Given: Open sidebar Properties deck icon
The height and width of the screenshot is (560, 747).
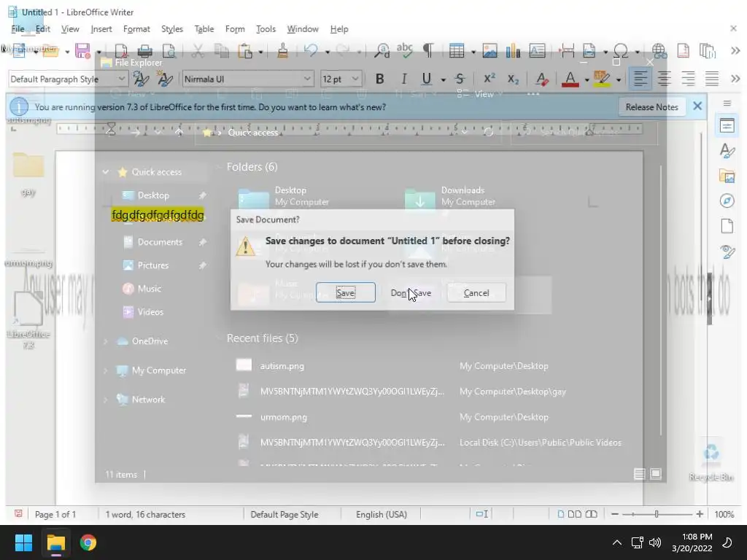Looking at the screenshot, I should [727, 125].
